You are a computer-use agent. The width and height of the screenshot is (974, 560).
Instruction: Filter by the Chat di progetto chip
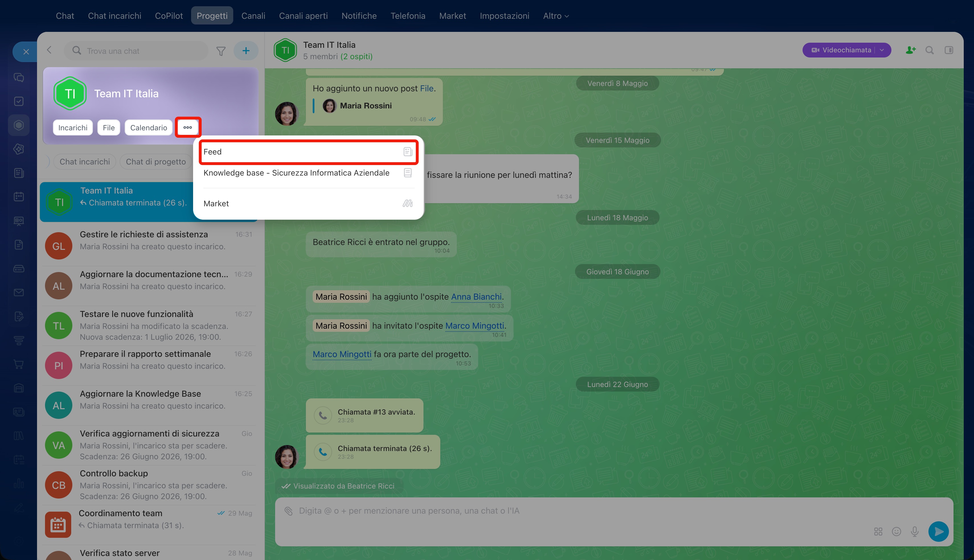pyautogui.click(x=156, y=162)
